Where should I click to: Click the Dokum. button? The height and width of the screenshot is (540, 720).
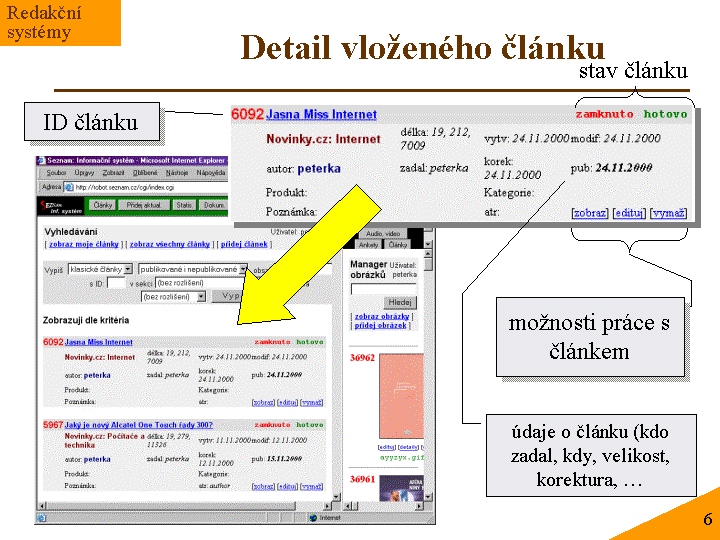pyautogui.click(x=214, y=205)
